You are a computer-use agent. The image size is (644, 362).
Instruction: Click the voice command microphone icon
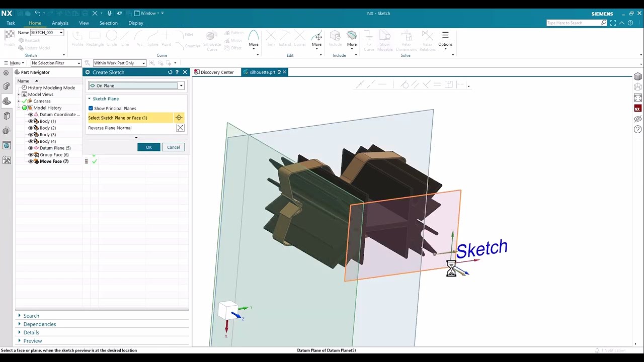(109, 13)
